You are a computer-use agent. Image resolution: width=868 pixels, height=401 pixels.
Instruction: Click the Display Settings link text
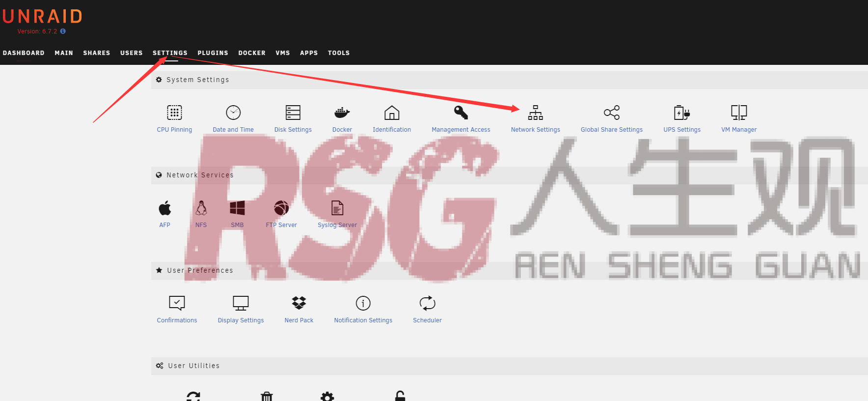(241, 320)
